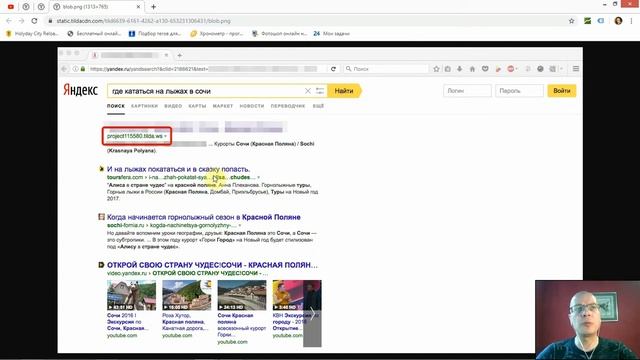Click the static.tildacdn.com address bar
The width and height of the screenshot is (640, 360).
(306, 21)
